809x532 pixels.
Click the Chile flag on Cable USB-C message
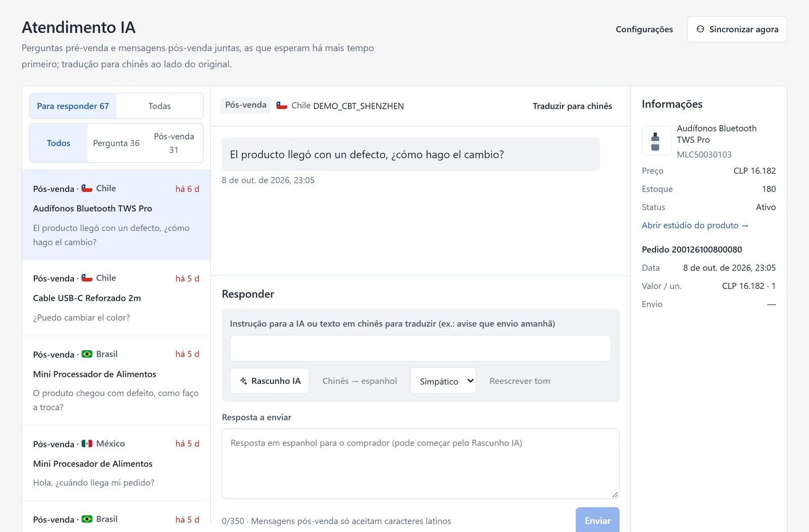click(87, 278)
